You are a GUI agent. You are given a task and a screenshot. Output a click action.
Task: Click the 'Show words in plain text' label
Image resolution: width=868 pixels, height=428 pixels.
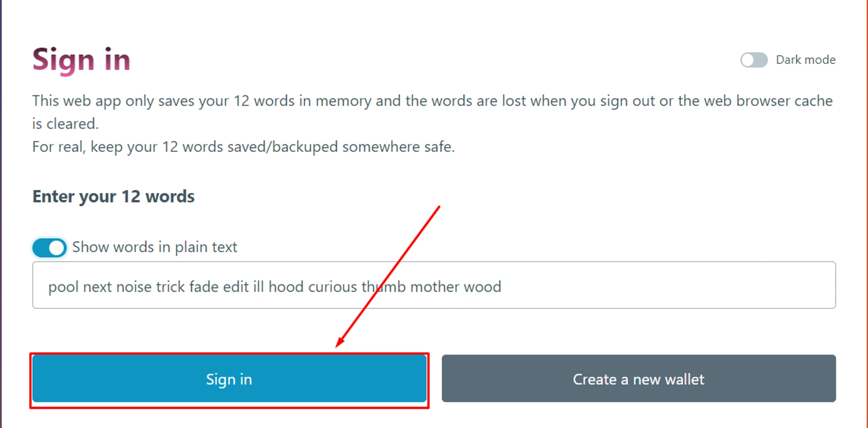point(155,247)
